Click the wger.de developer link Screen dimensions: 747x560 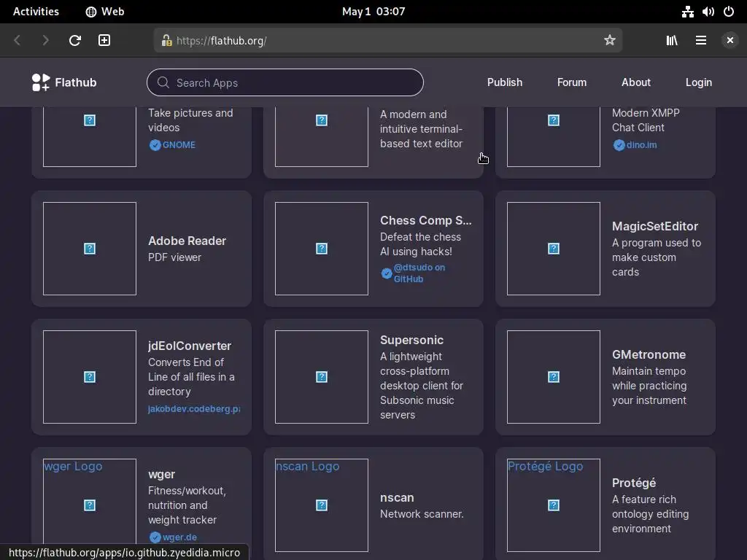tap(179, 537)
